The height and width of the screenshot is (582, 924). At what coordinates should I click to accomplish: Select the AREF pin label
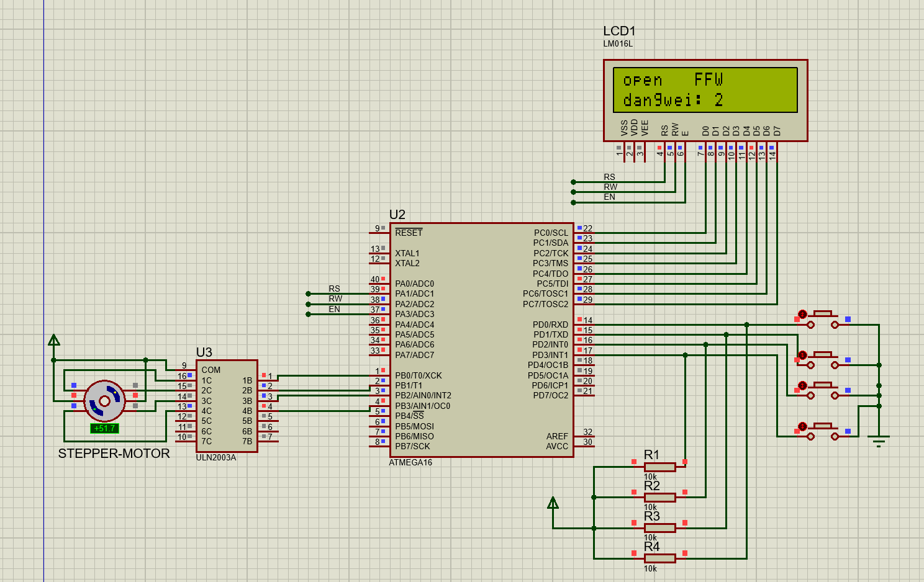(557, 436)
